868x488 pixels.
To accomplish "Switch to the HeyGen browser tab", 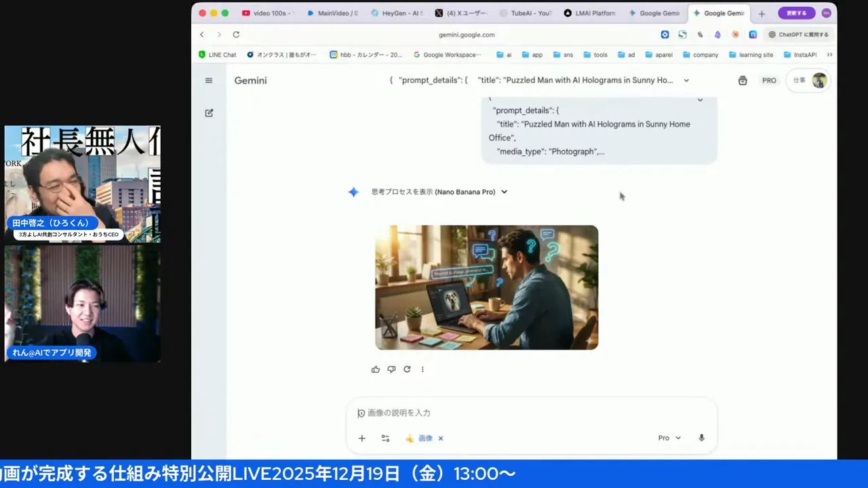I will 397,13.
